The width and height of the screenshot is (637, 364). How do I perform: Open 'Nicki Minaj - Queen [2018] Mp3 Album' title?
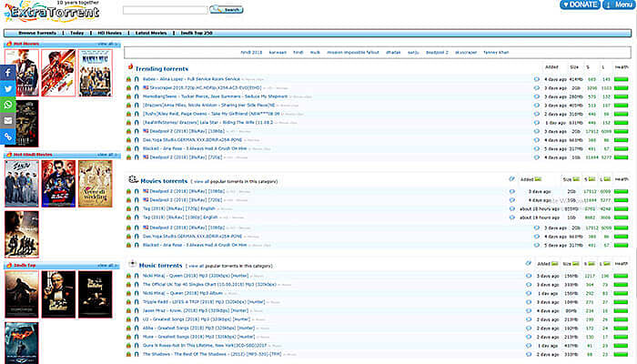[182, 293]
